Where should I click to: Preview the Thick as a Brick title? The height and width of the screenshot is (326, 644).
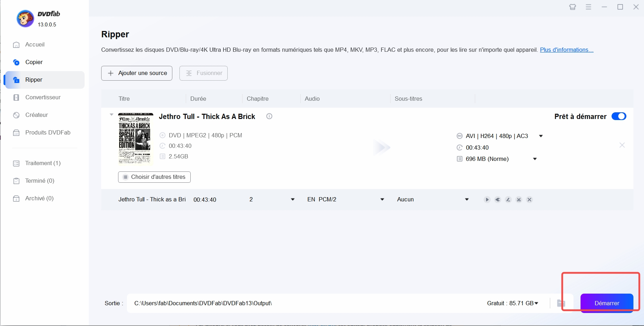(487, 200)
